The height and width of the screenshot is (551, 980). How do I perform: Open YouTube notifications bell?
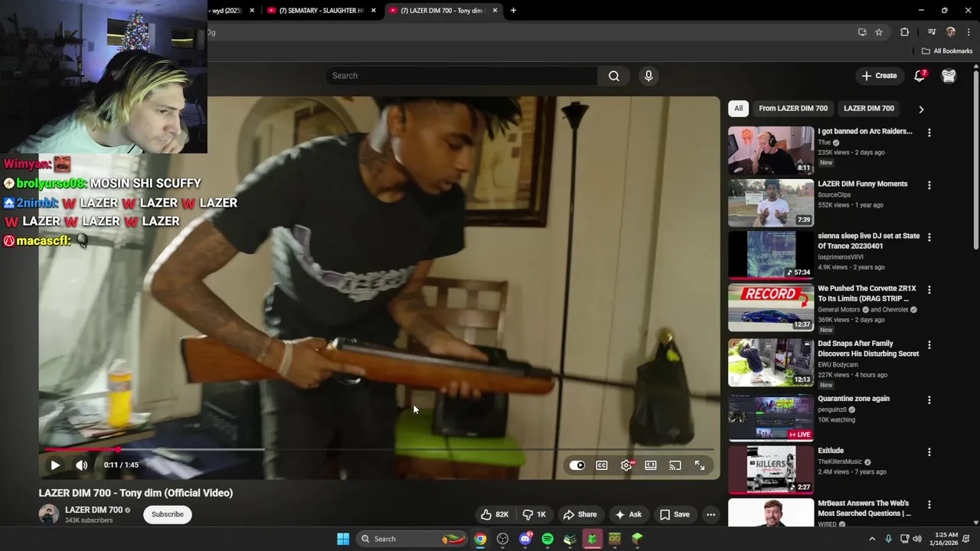920,76
